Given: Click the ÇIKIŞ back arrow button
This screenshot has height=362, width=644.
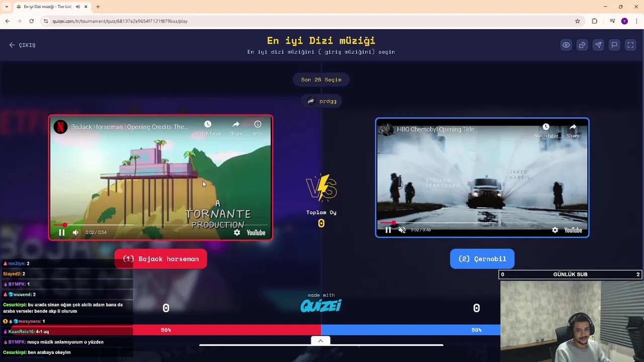Looking at the screenshot, I should pyautogui.click(x=22, y=45).
